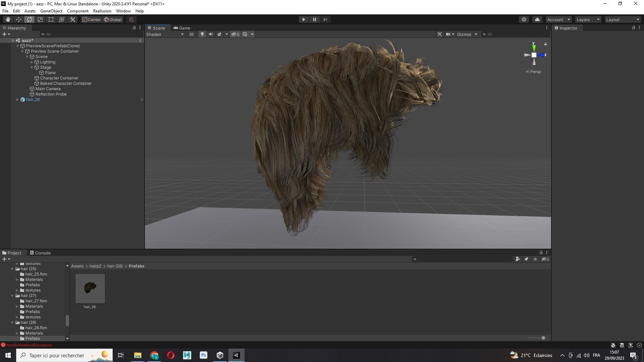Image resolution: width=644 pixels, height=362 pixels.
Task: Click the Save search star icon
Action: tap(535, 259)
